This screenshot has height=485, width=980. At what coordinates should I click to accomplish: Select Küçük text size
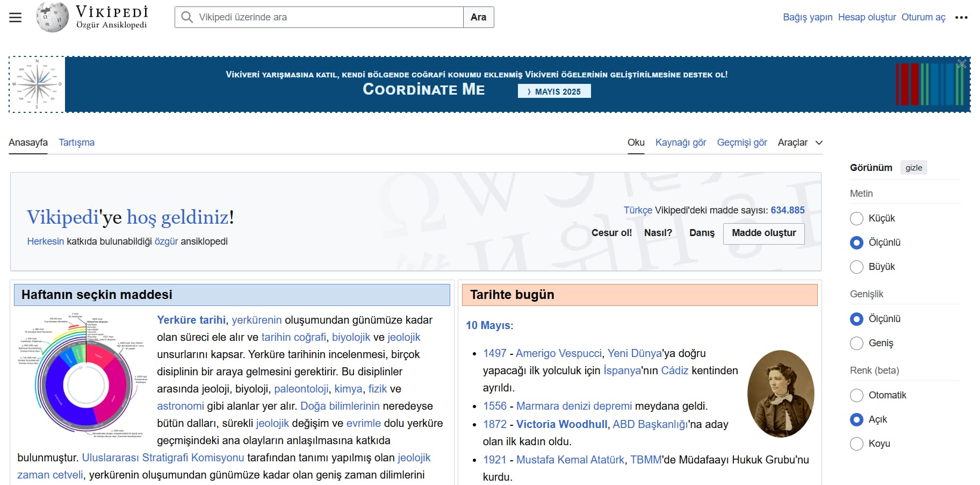(x=856, y=218)
